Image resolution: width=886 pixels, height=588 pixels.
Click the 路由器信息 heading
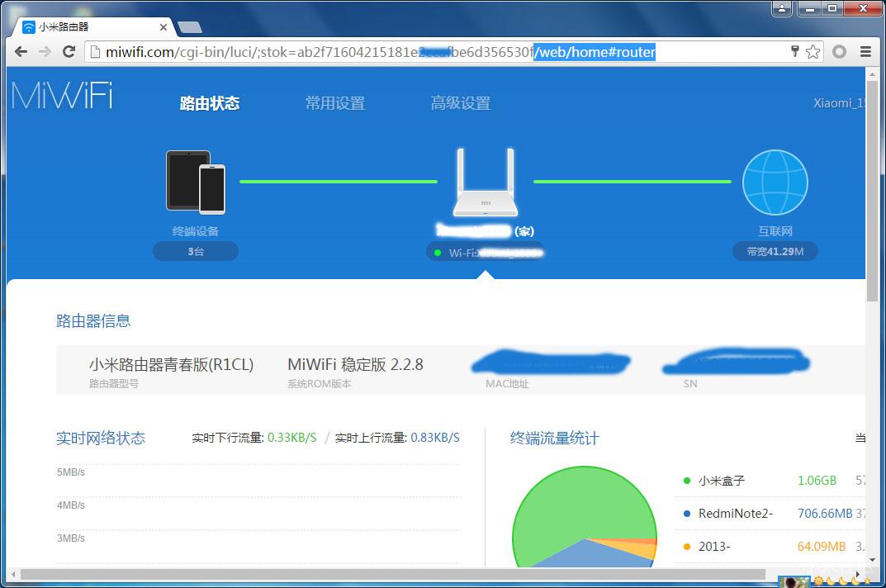pos(93,321)
